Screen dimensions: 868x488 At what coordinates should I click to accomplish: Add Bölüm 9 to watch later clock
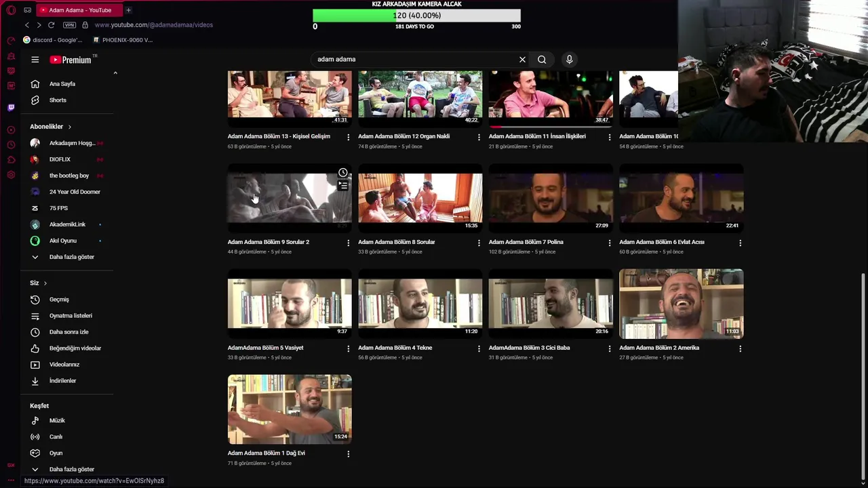[x=343, y=173]
